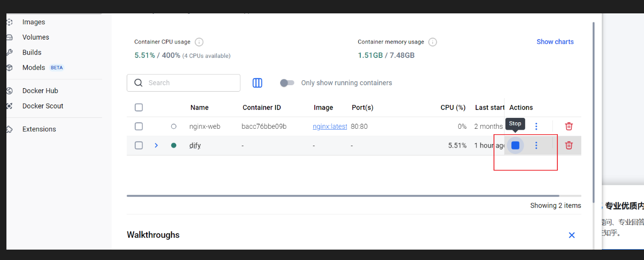Check the select-all containers checkbox
This screenshot has width=644, height=260.
[x=139, y=107]
